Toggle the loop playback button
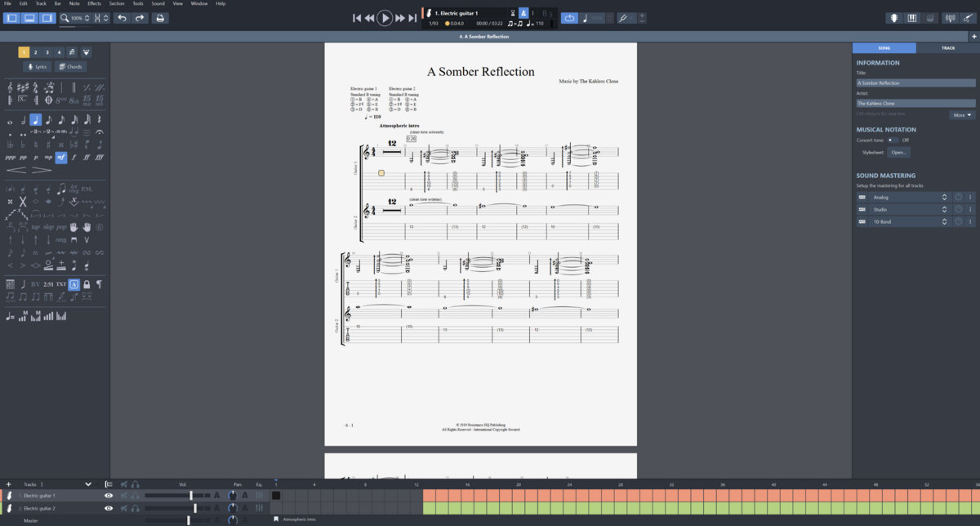The height and width of the screenshot is (526, 980). tap(569, 18)
